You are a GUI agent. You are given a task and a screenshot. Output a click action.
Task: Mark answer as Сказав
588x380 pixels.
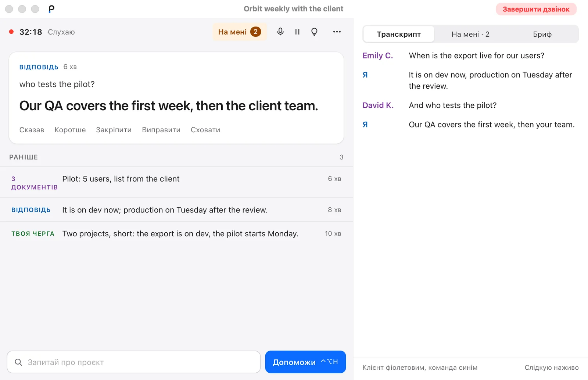click(32, 130)
